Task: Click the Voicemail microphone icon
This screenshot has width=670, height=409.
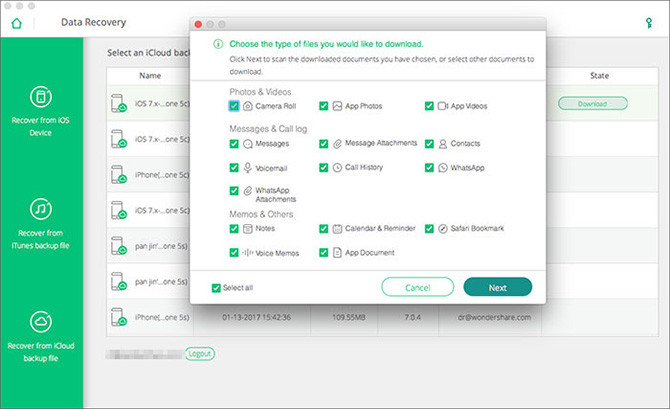Action: 247,168
